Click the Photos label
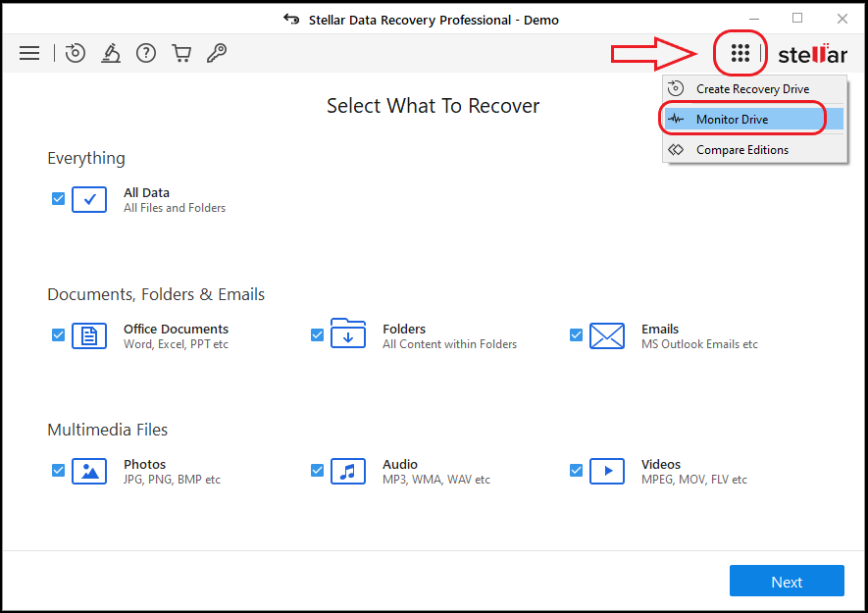This screenshot has height=613, width=868. pyautogui.click(x=144, y=465)
